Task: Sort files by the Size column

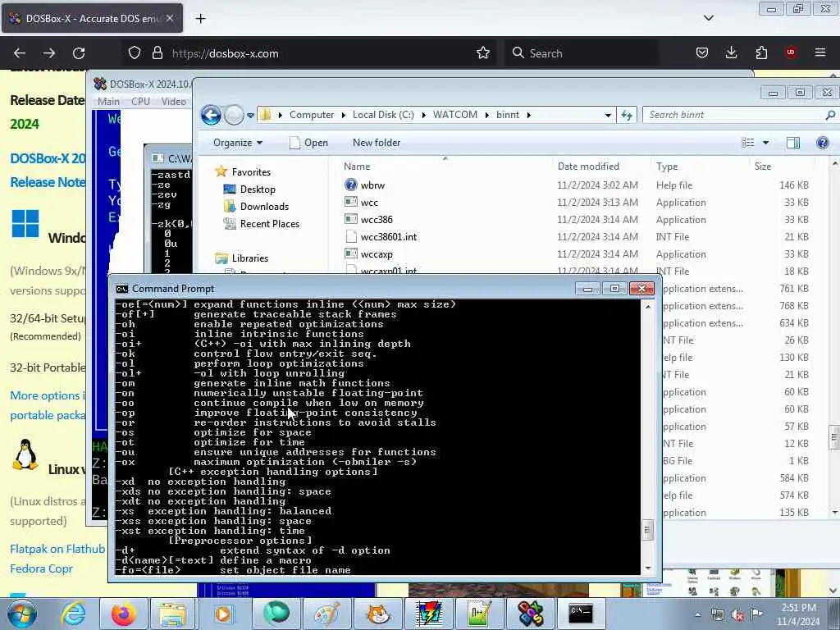Action: pos(763,166)
